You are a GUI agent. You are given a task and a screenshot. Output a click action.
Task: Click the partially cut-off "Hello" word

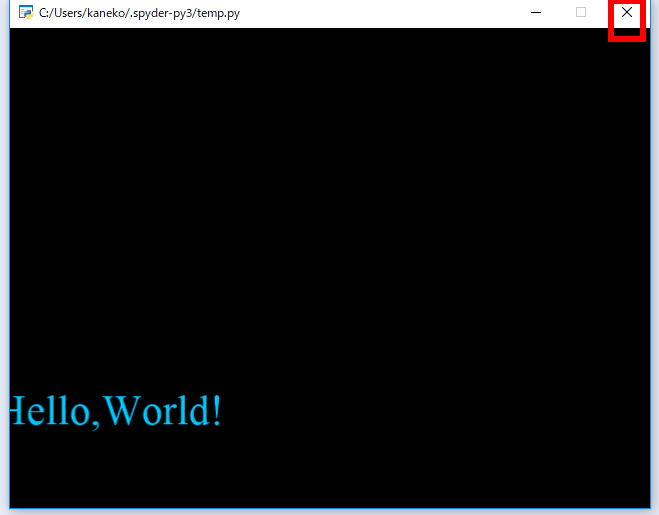[x=48, y=411]
